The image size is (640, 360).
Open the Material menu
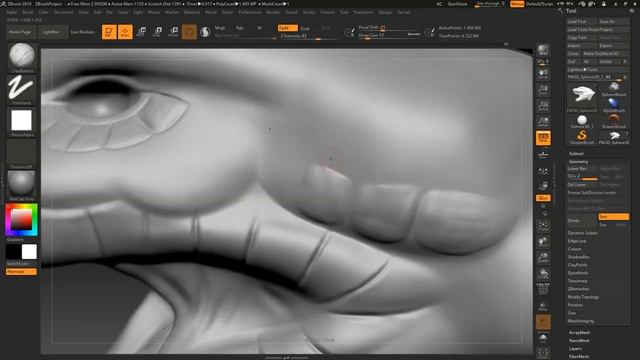click(192, 12)
